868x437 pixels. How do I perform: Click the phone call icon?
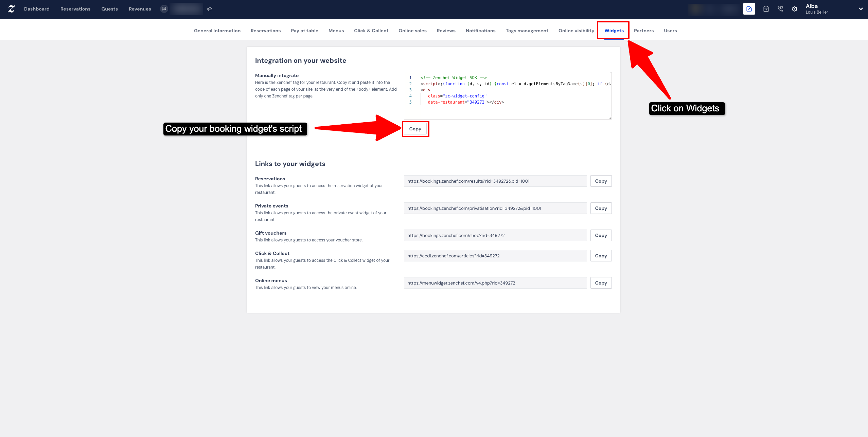pos(780,9)
